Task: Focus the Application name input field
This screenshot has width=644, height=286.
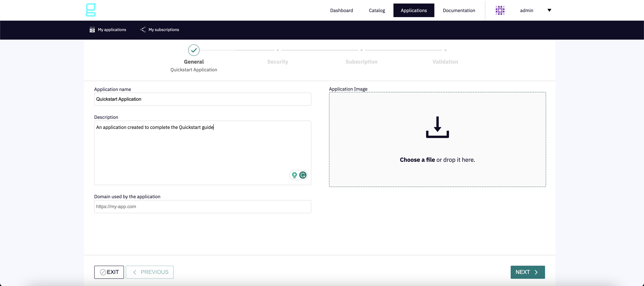Action: pyautogui.click(x=202, y=99)
